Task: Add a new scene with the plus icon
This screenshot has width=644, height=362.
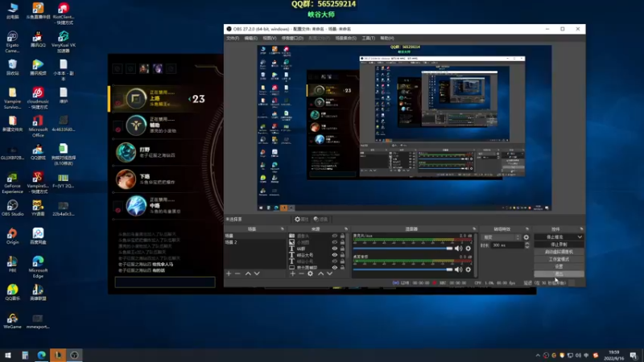Action: point(229,274)
